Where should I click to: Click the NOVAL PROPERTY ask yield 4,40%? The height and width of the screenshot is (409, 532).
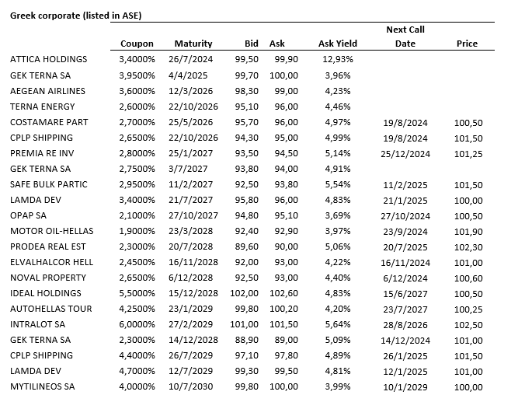point(339,278)
